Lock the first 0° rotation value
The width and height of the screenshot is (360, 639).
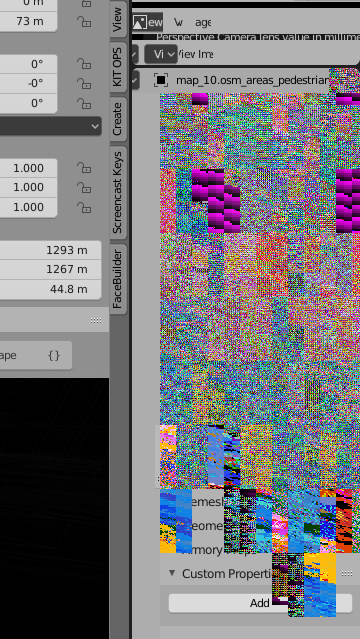[84, 64]
